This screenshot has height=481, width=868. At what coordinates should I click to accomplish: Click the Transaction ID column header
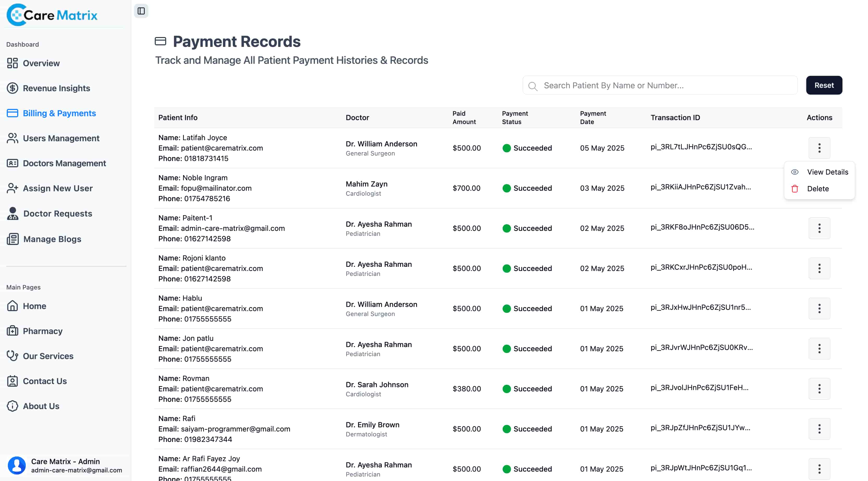(x=675, y=118)
